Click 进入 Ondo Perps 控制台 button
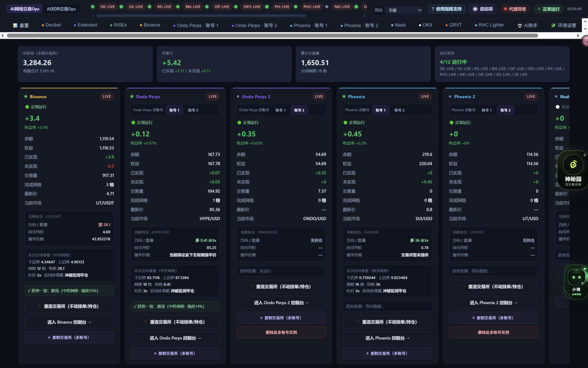The image size is (588, 368). tap(175, 338)
